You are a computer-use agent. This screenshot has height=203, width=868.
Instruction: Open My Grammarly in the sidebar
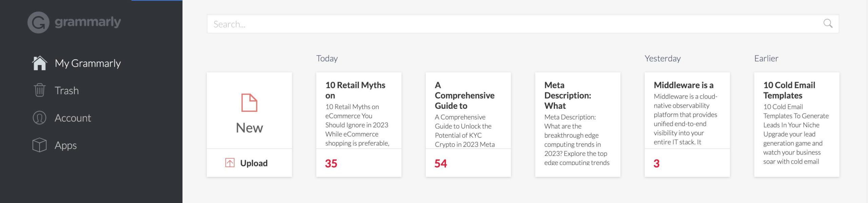87,63
